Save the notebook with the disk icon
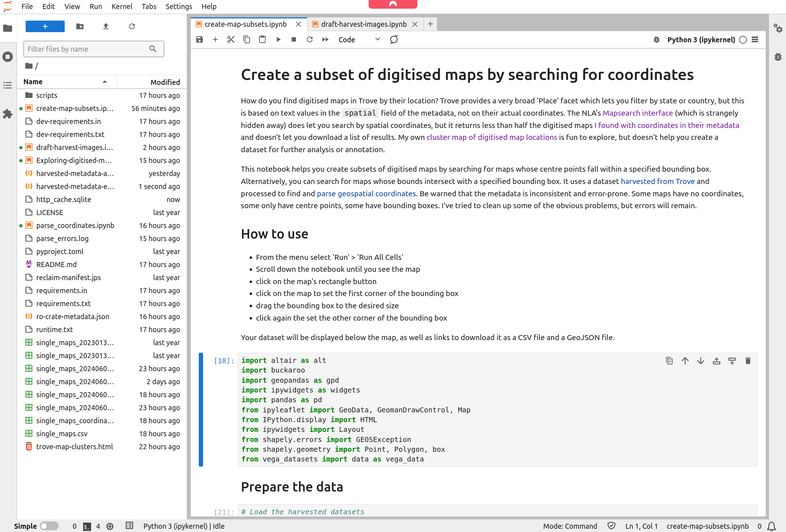The height and width of the screenshot is (532, 786). tap(199, 39)
